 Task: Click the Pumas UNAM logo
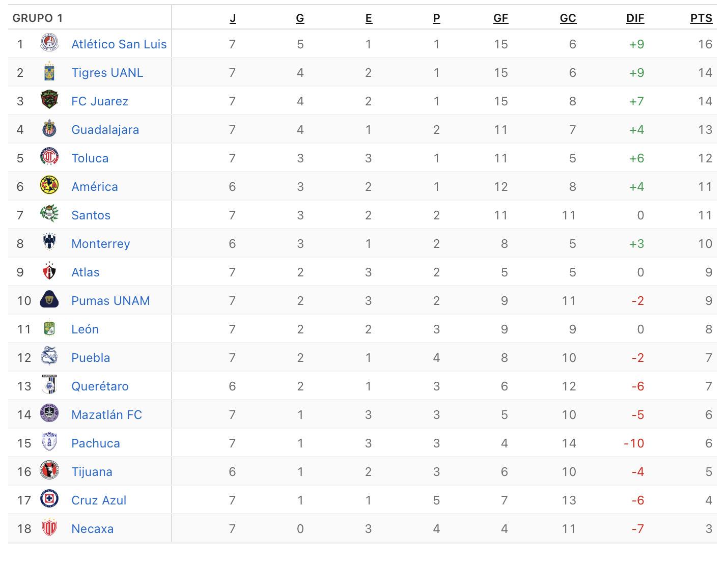click(x=49, y=300)
